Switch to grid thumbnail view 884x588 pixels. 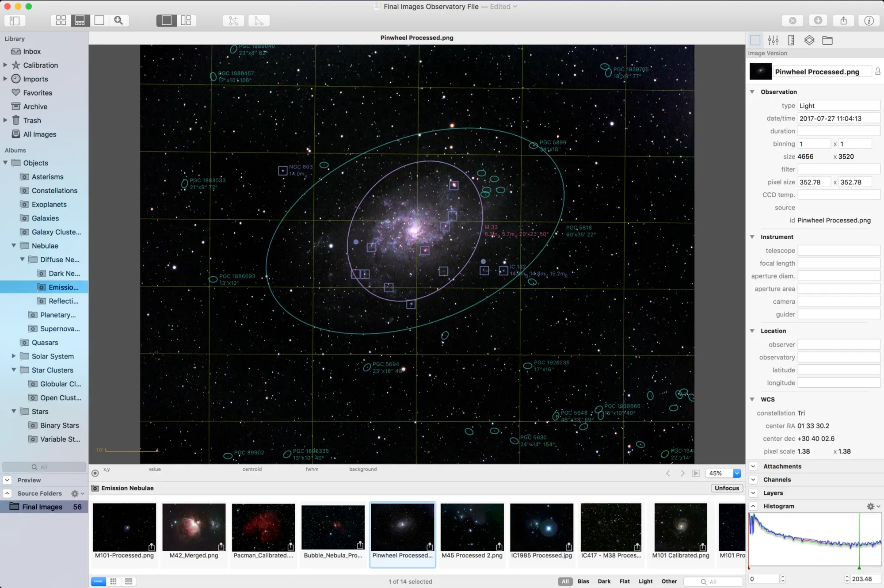pyautogui.click(x=61, y=20)
